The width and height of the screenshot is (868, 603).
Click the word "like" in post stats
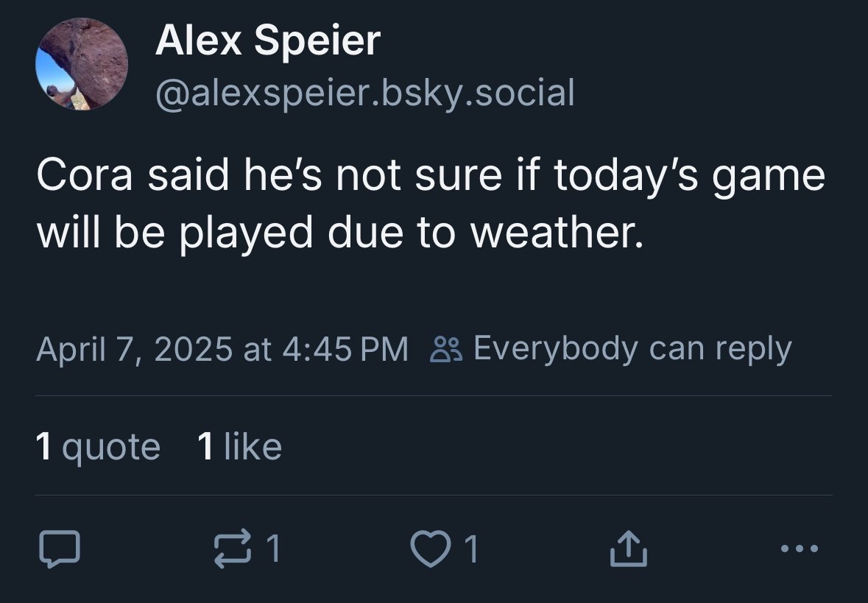tap(252, 447)
